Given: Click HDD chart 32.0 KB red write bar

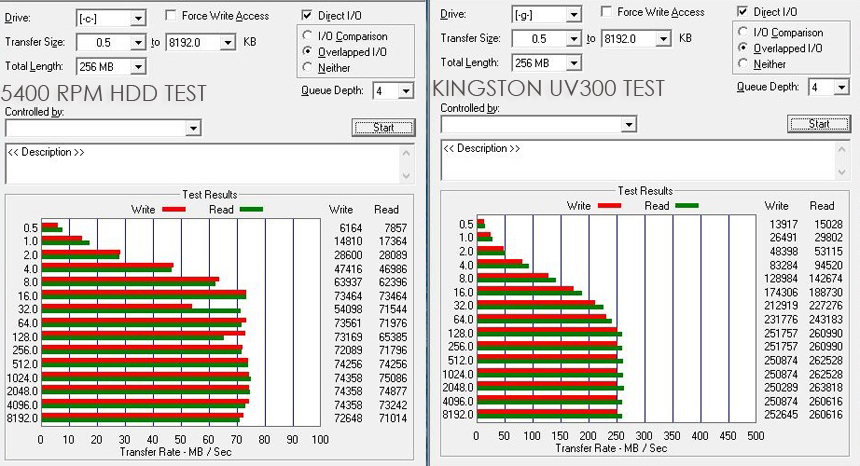Looking at the screenshot, I should click(x=117, y=306).
